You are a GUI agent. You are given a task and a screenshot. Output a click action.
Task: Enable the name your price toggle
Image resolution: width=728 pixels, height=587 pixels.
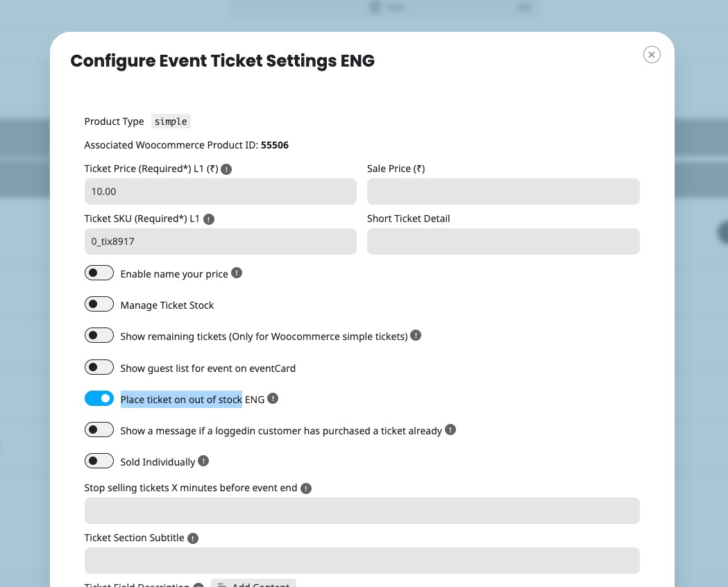tap(99, 273)
